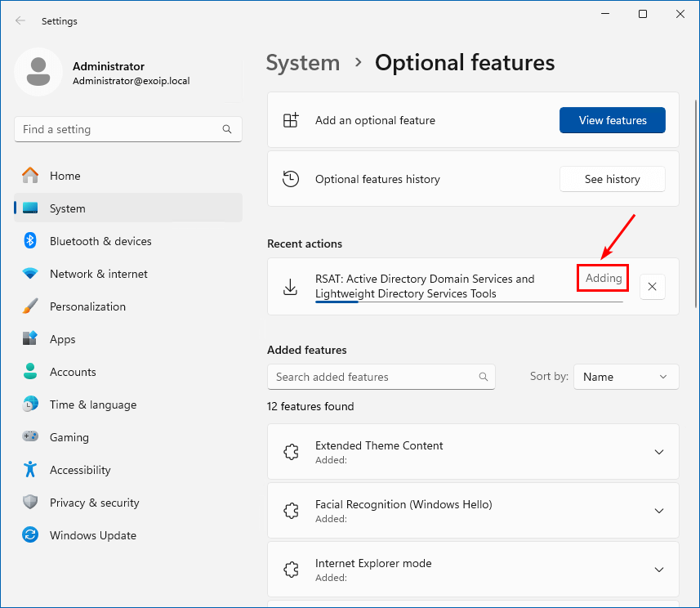
Task: Expand Extended Theme Content feature
Action: click(659, 452)
